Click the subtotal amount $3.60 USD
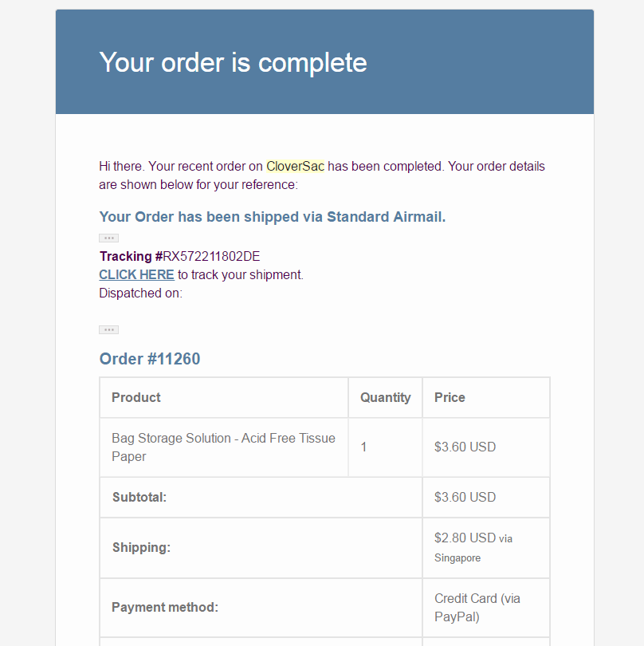This screenshot has width=644, height=646. point(465,497)
